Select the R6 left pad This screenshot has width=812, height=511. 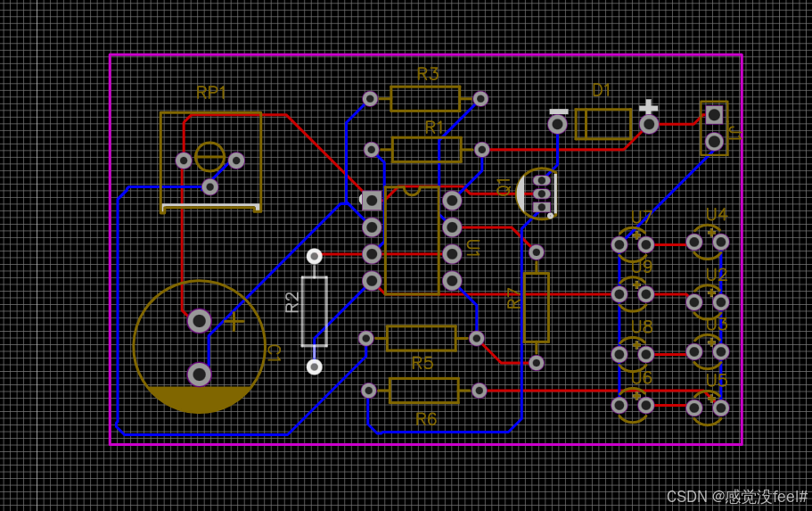(x=369, y=391)
